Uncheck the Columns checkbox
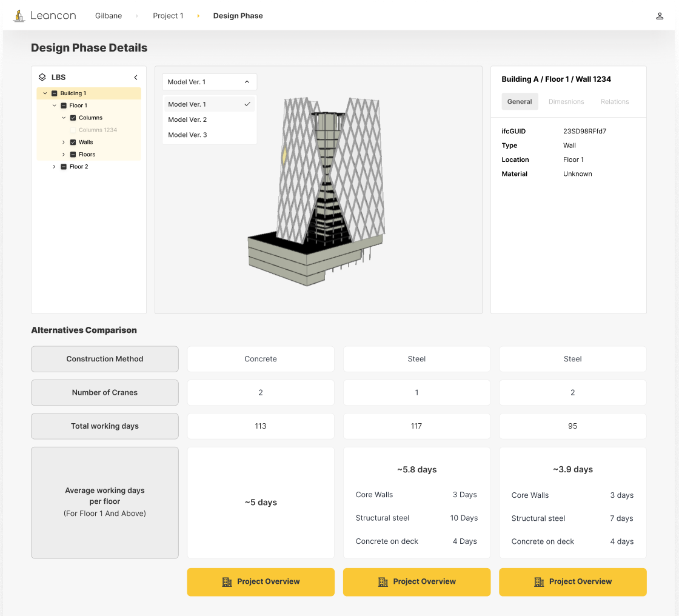 72,118
